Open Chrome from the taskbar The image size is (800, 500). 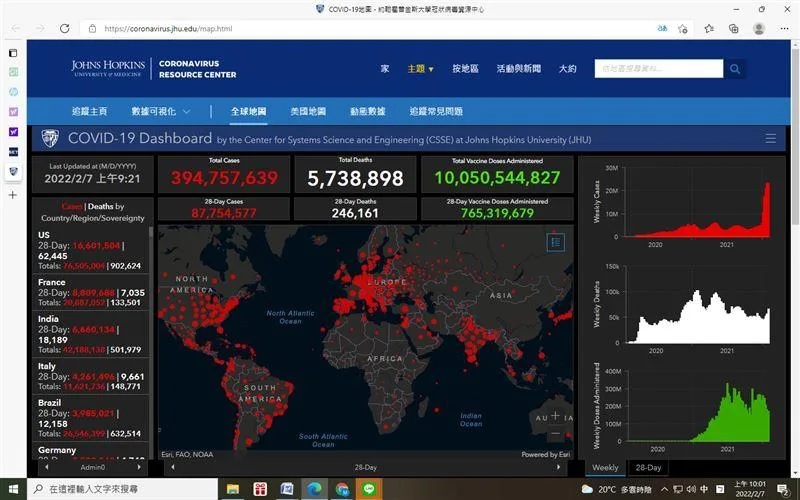coord(342,489)
